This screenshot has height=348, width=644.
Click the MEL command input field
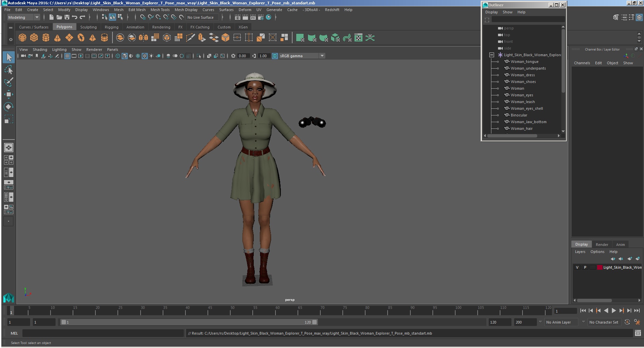pos(103,333)
